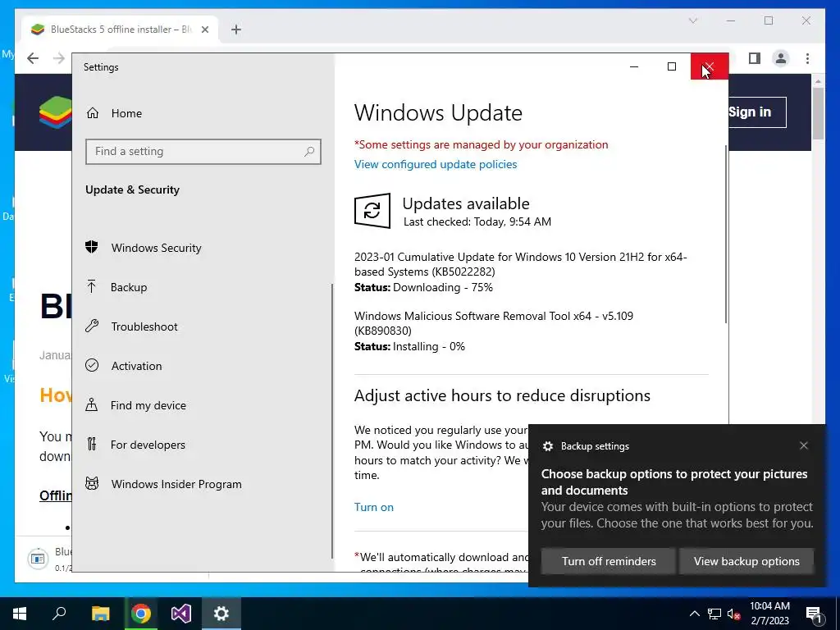Image resolution: width=840 pixels, height=630 pixels.
Task: Select Troubleshoot in the sidebar
Action: point(203,326)
